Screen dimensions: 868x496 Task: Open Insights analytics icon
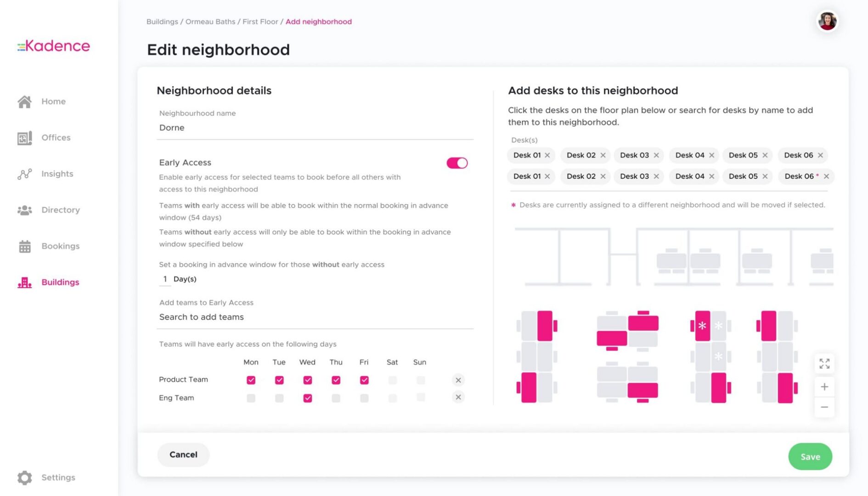24,174
